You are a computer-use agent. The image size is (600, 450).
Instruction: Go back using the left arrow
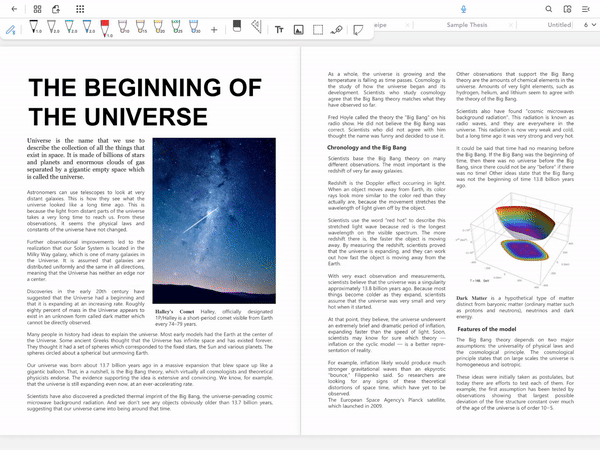[15, 9]
